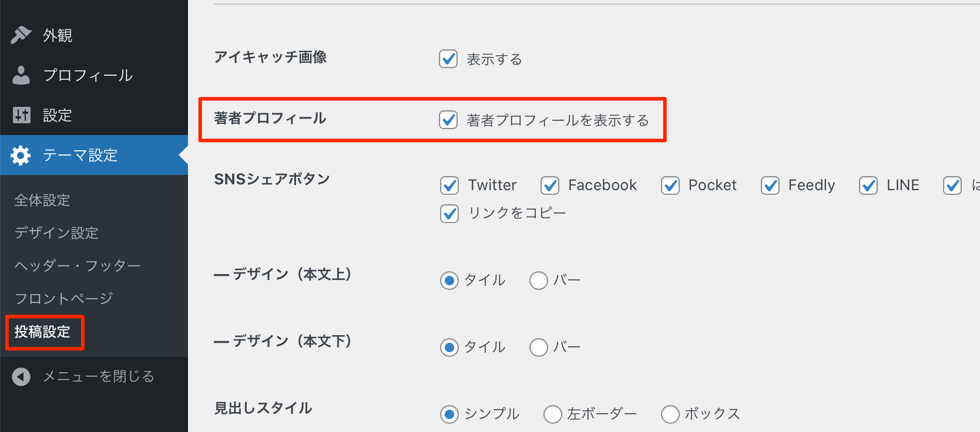
Task: Click the Theme Settings (テーマ設定) gear icon
Action: tap(21, 155)
